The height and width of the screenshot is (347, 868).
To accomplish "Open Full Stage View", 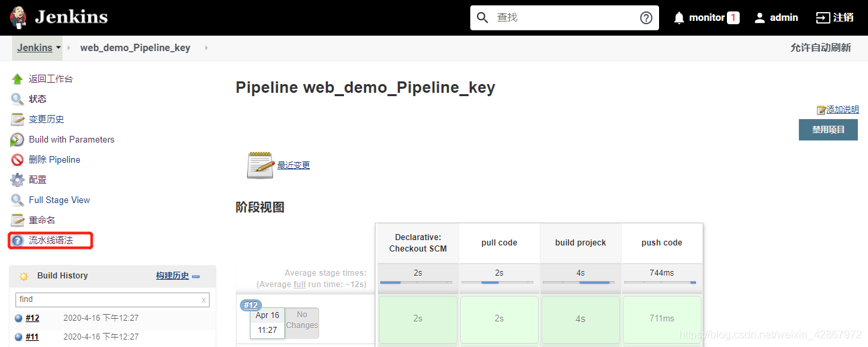I will pos(59,200).
